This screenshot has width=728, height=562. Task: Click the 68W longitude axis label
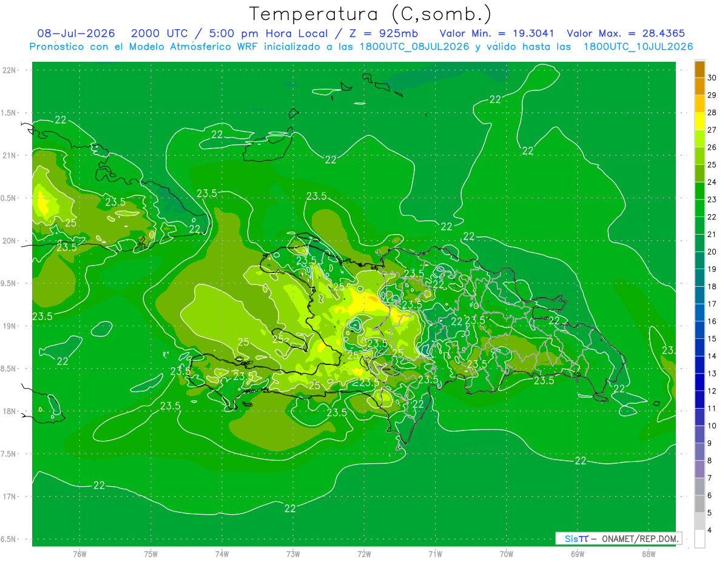[x=648, y=554]
